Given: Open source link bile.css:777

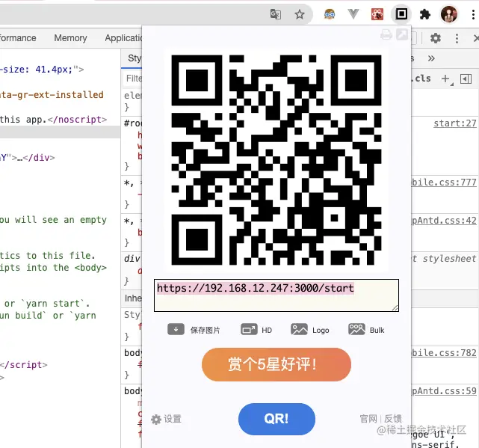Looking at the screenshot, I should [x=444, y=182].
